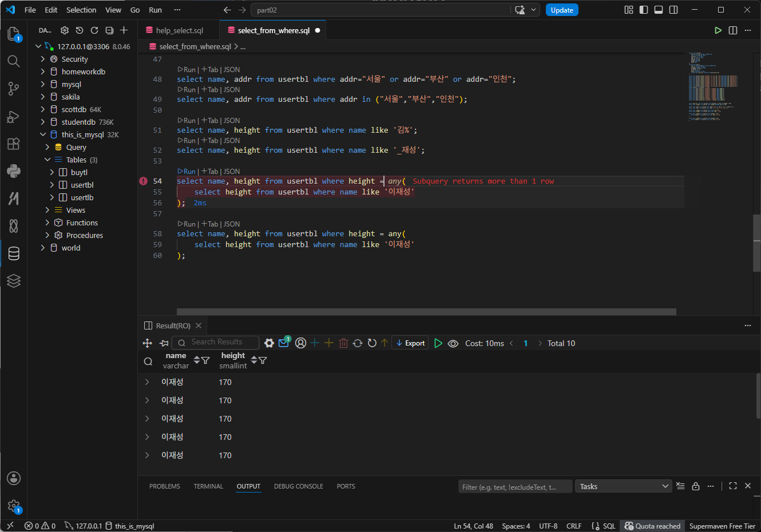Open the Selection menu
761x532 pixels.
81,10
